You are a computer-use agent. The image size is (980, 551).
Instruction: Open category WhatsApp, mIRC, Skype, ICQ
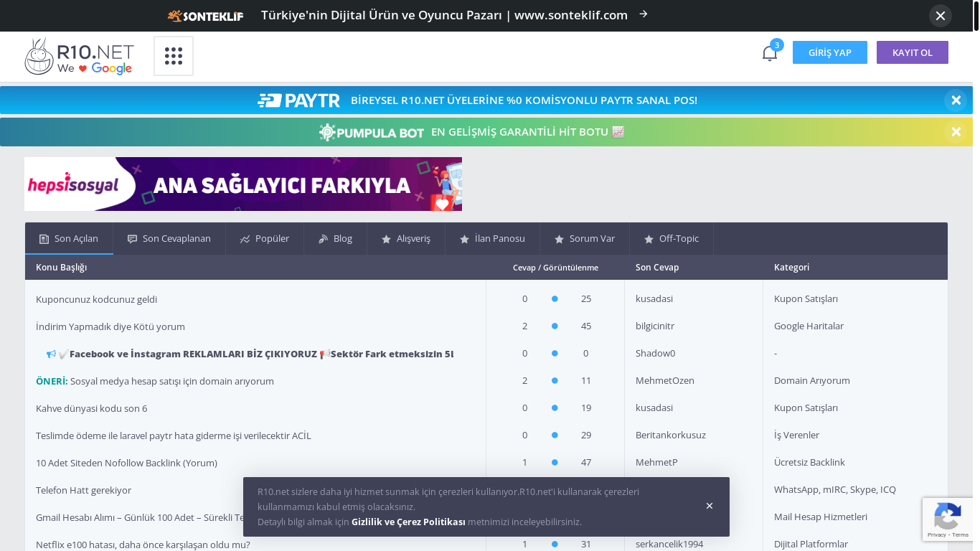(x=835, y=489)
